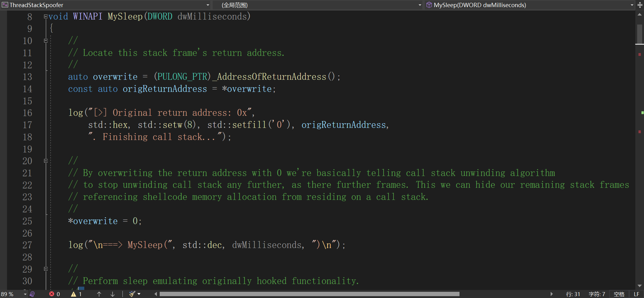The width and height of the screenshot is (644, 298).
Task: Click the error count indicator showing 0
Action: tap(55, 294)
